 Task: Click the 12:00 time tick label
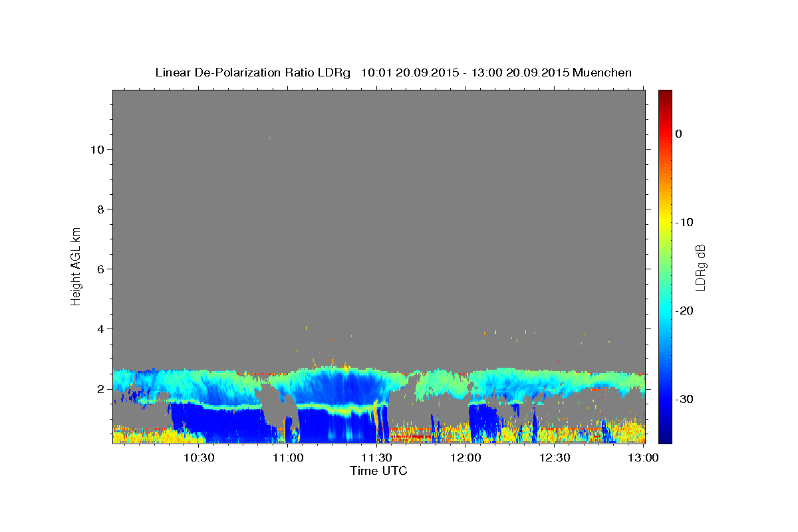click(x=465, y=458)
